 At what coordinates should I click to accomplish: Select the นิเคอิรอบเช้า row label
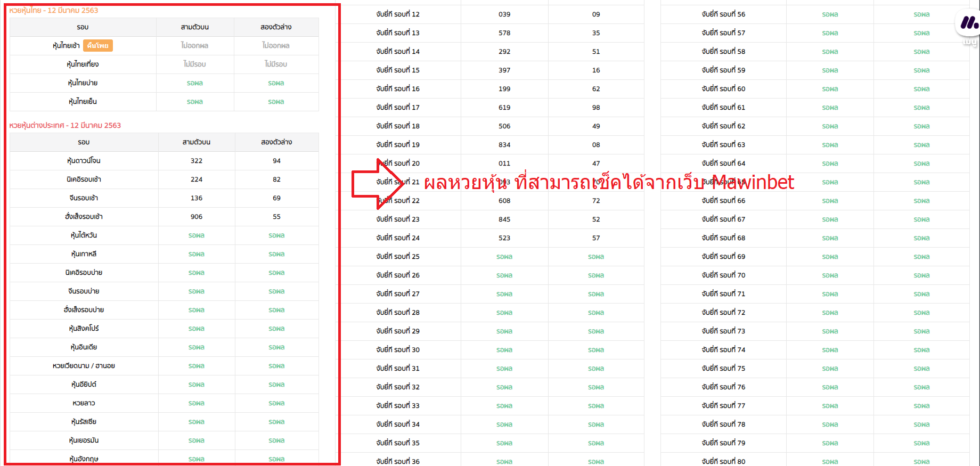click(84, 179)
